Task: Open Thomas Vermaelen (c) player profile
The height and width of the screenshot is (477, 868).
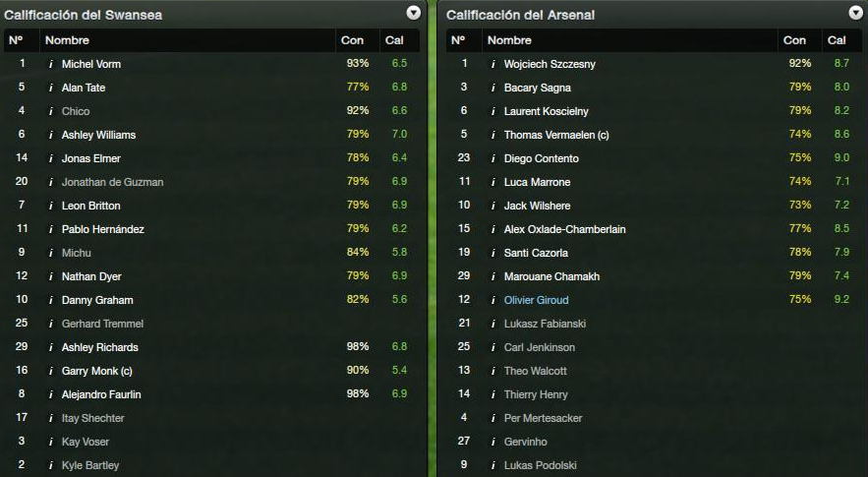Action: point(556,135)
